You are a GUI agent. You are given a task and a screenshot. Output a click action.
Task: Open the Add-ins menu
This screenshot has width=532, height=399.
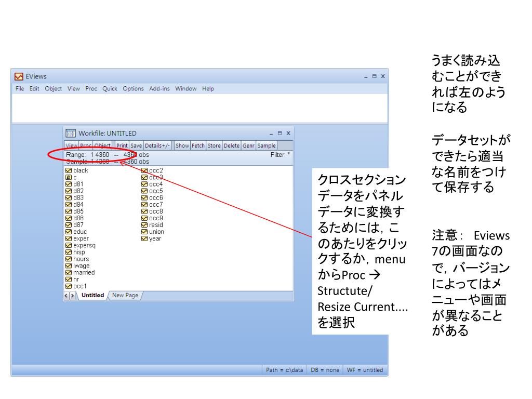[x=159, y=88]
